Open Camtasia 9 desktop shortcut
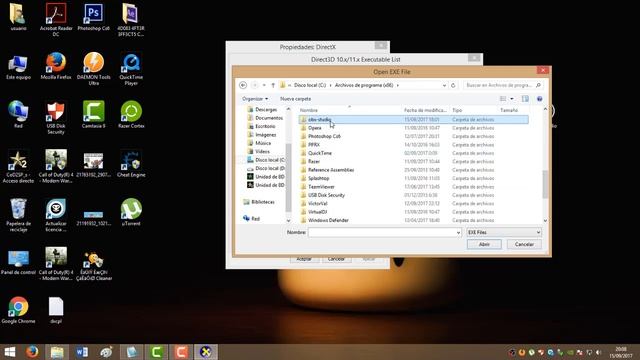The height and width of the screenshot is (360, 640). point(93,114)
